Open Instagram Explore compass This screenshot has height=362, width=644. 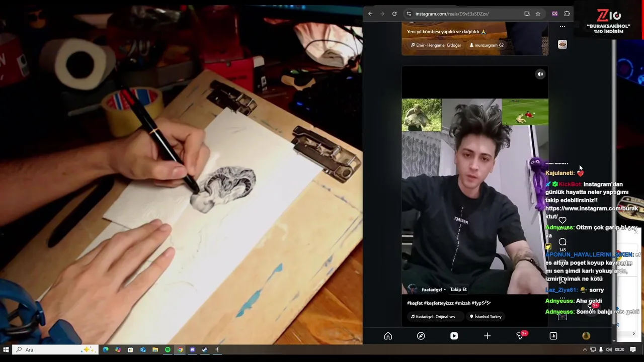pos(421,336)
